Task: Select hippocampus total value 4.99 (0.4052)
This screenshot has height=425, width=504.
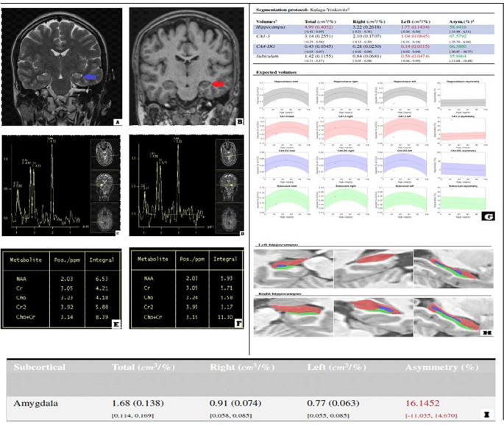Action: pyautogui.click(x=319, y=27)
